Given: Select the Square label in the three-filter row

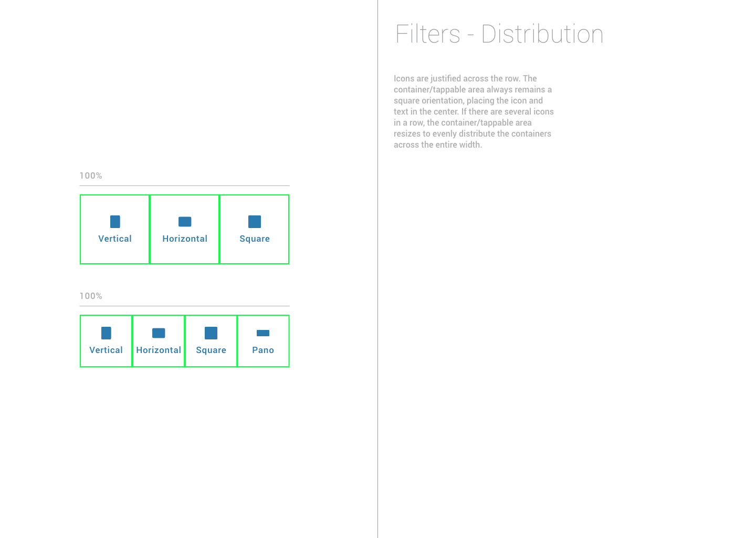Looking at the screenshot, I should point(255,239).
